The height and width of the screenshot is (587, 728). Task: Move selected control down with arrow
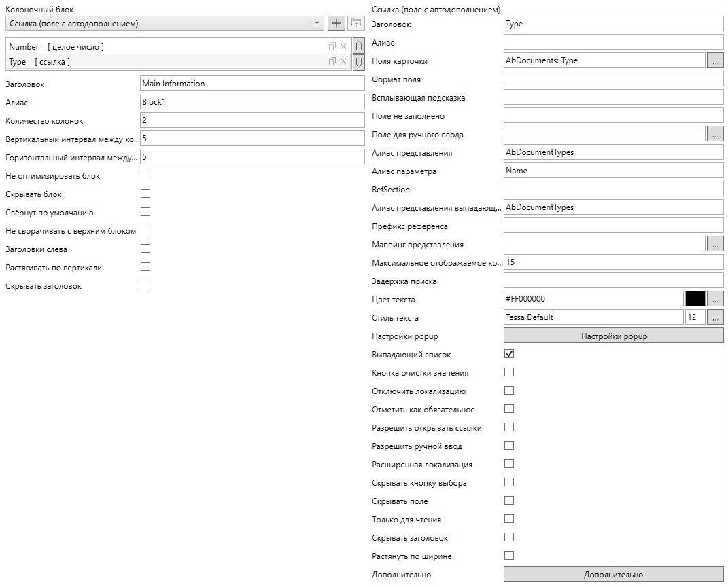(360, 62)
